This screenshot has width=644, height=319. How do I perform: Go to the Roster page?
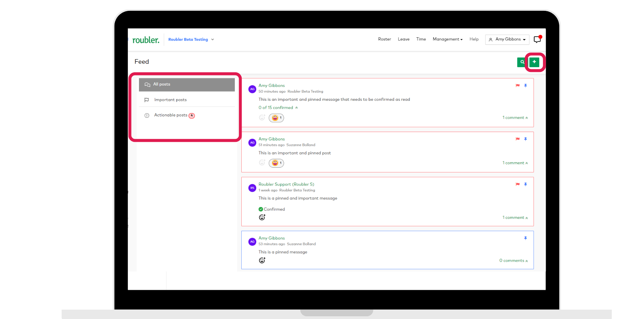[x=384, y=39]
